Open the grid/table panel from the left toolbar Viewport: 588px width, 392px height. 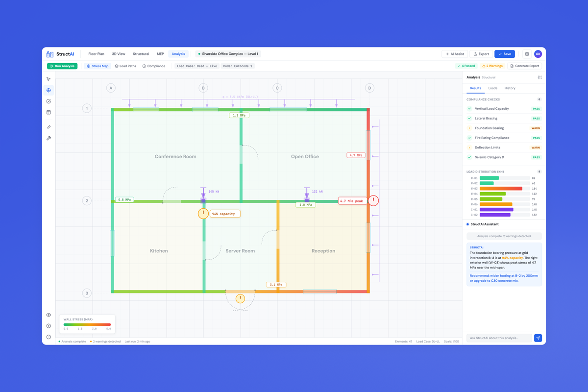[x=49, y=112]
